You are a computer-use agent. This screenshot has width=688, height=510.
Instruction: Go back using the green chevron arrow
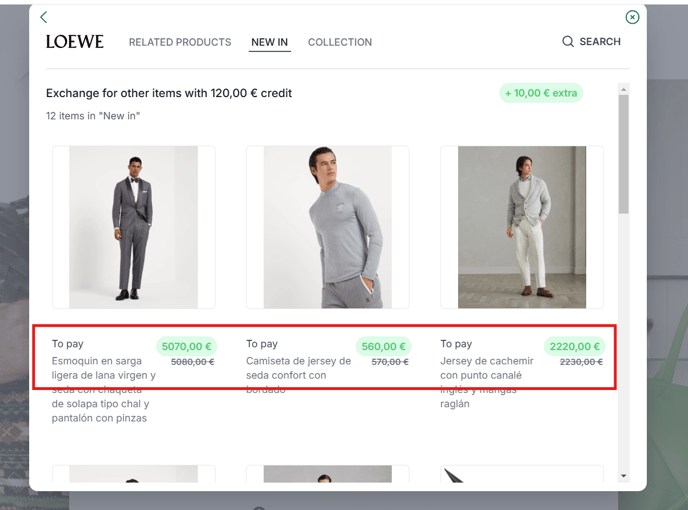(x=43, y=17)
